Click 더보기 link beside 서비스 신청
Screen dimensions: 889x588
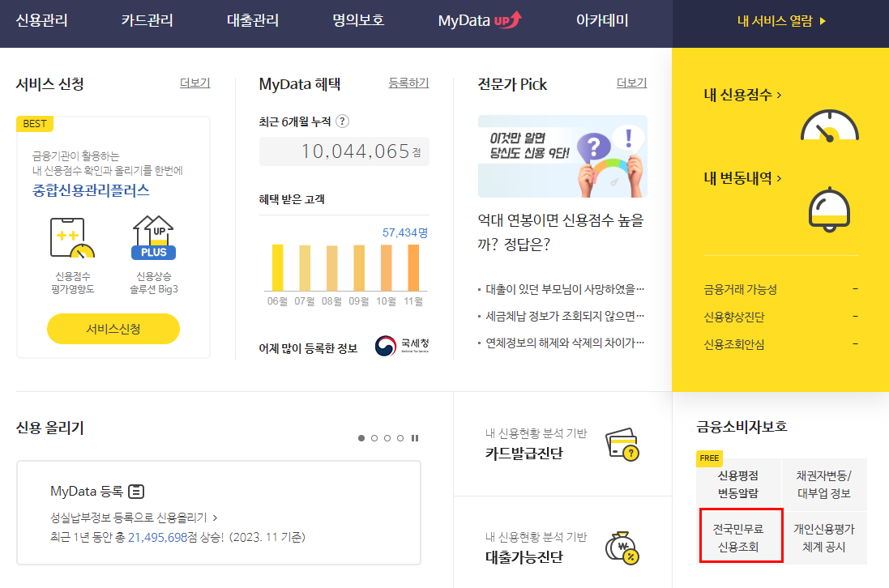click(x=194, y=83)
